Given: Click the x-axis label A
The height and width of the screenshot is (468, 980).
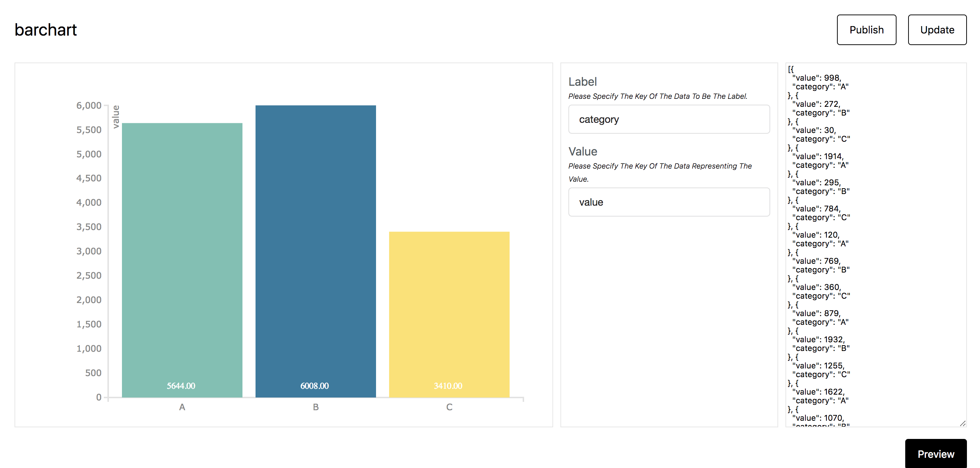Looking at the screenshot, I should tap(182, 407).
